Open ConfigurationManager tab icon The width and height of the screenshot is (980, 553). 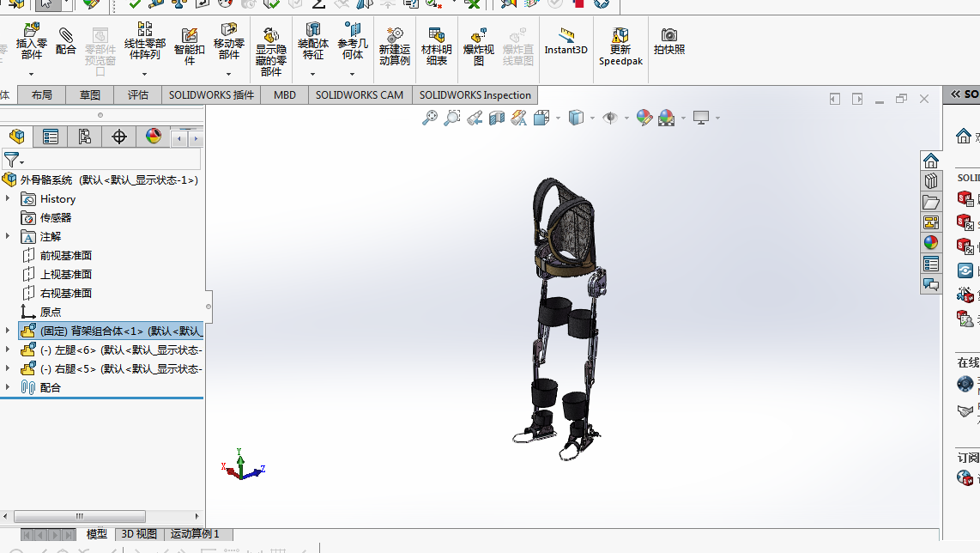click(84, 137)
